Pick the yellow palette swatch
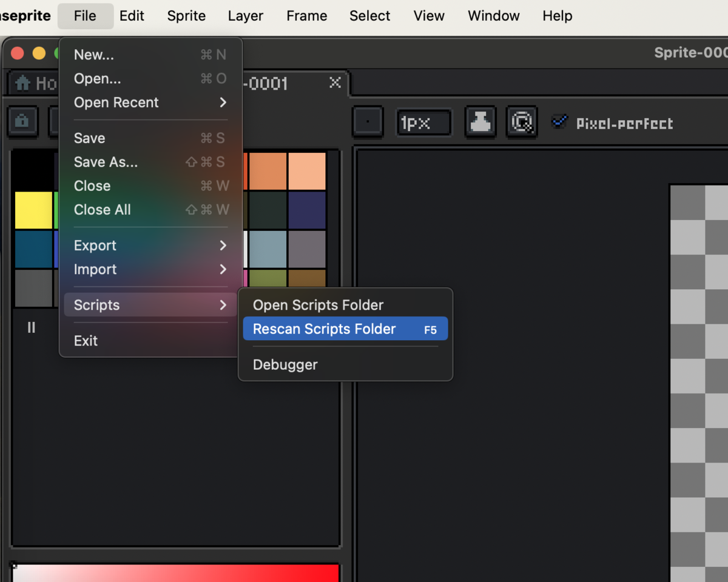The height and width of the screenshot is (582, 728). click(x=33, y=210)
